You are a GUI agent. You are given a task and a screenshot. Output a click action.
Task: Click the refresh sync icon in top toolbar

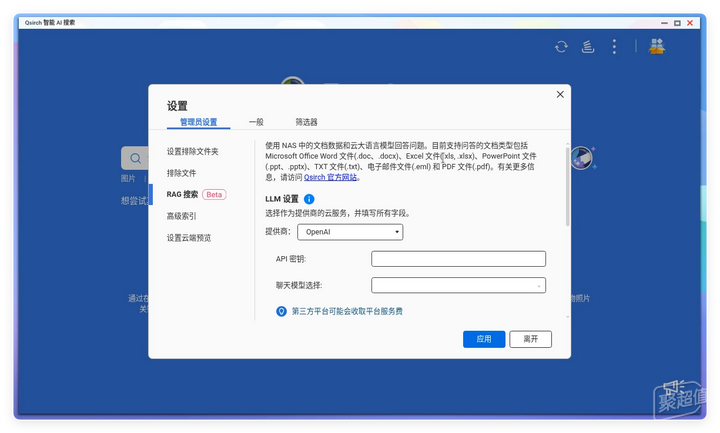pos(562,46)
